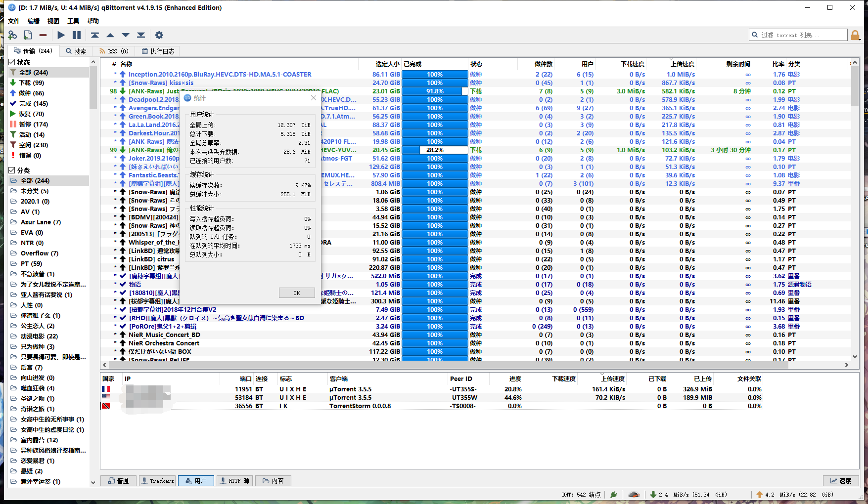Click the alternative speed limits gauge icon
The height and width of the screenshot is (504, 868).
pyautogui.click(x=634, y=495)
